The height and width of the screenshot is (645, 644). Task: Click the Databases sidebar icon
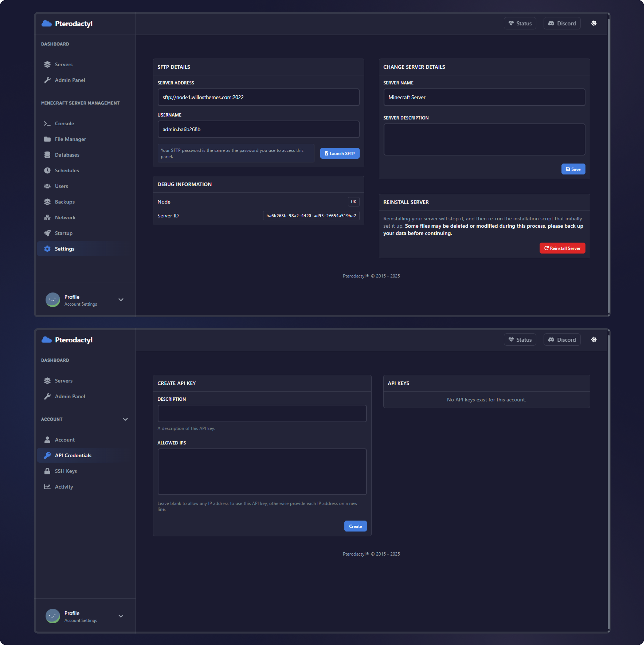tap(47, 155)
